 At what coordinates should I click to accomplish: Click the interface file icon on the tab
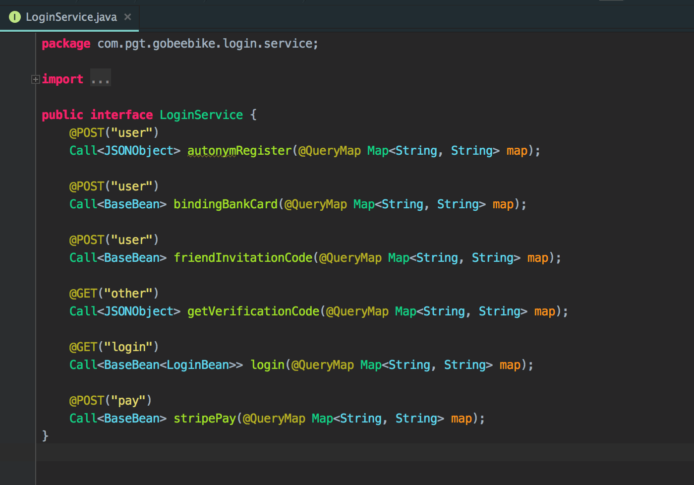15,17
